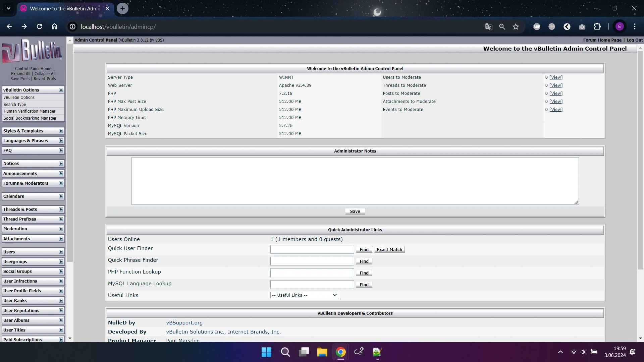Click Save Prefs link

pyautogui.click(x=20, y=78)
